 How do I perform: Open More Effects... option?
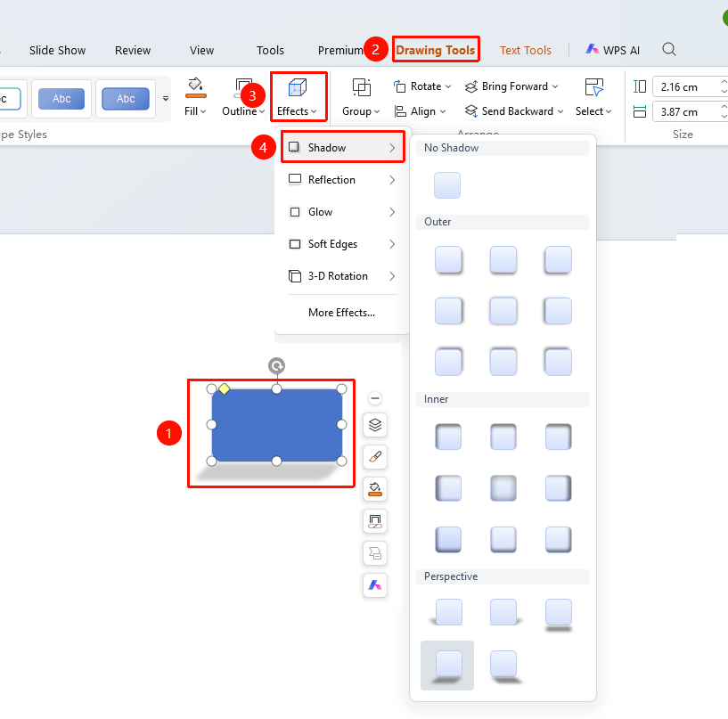341,313
